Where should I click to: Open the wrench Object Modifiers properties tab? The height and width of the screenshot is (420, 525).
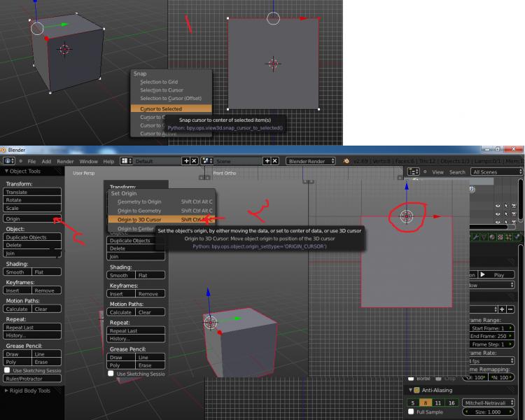476,237
